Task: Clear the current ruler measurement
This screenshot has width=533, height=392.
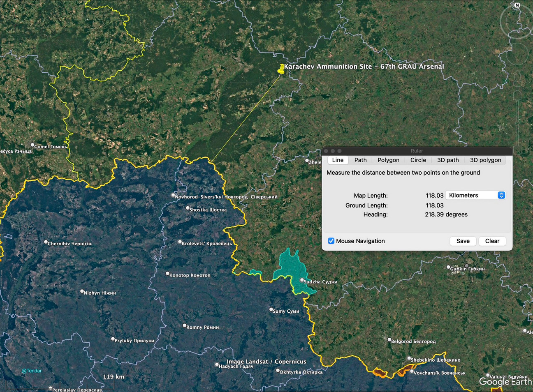Action: click(492, 241)
